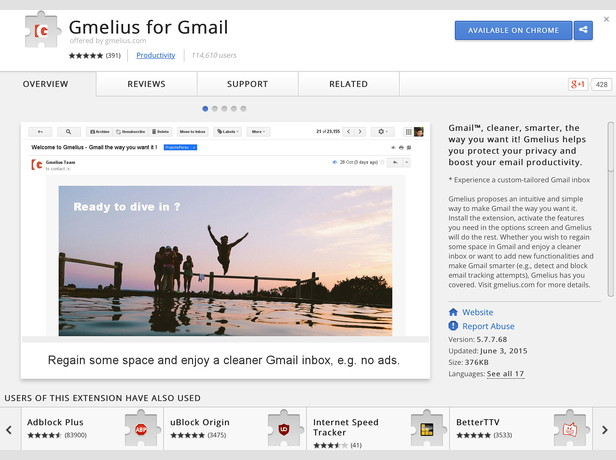Screen dimensions: 616x460
Task: Click the 114,610 users text
Action: point(214,55)
